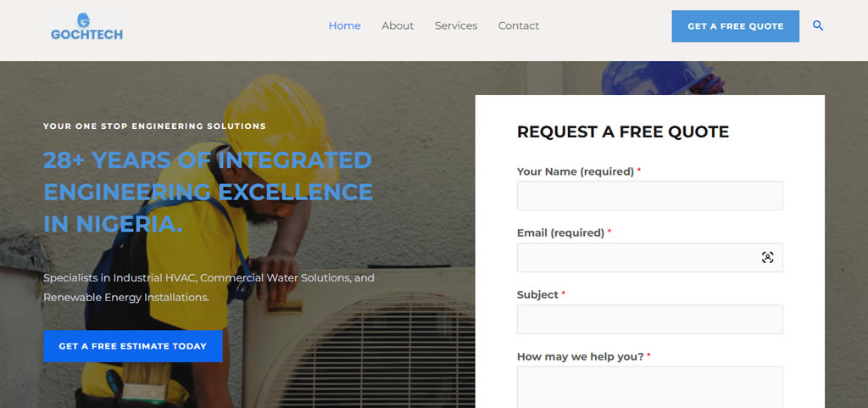Focus the Your Name input field
Image resolution: width=868 pixels, height=408 pixels.
click(649, 196)
